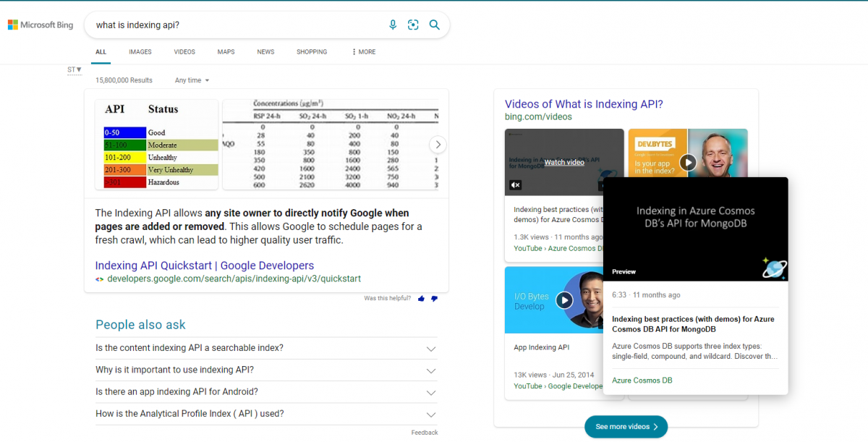Give thumbs up to the answer
The height and width of the screenshot is (442, 868).
421,298
